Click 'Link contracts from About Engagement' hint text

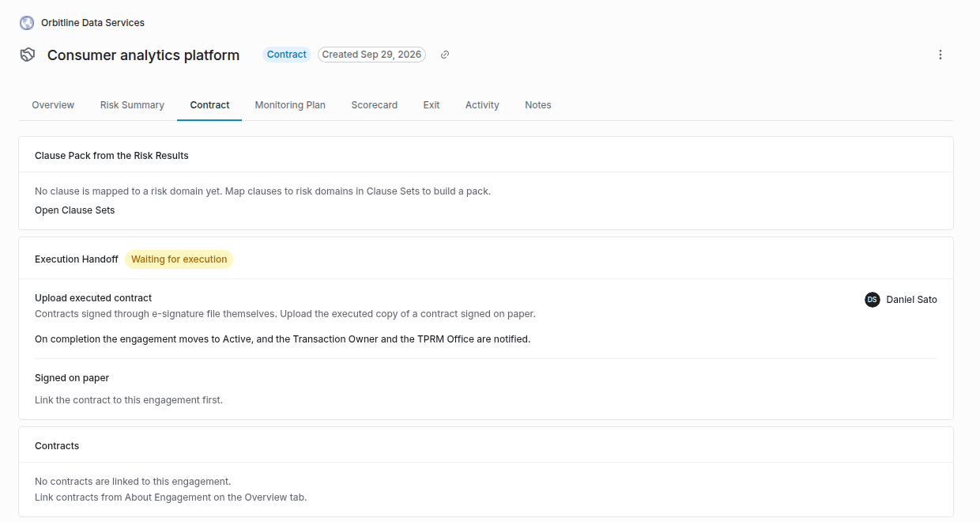pyautogui.click(x=171, y=497)
